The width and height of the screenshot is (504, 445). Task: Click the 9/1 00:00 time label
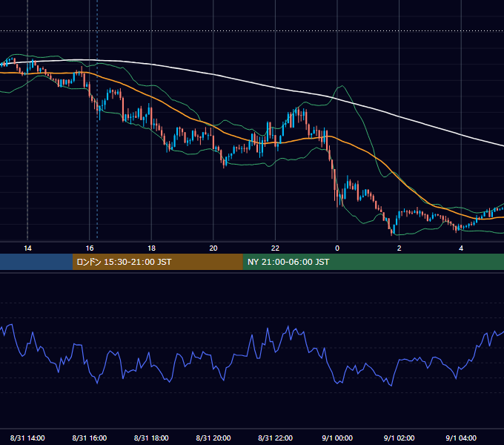(x=337, y=438)
